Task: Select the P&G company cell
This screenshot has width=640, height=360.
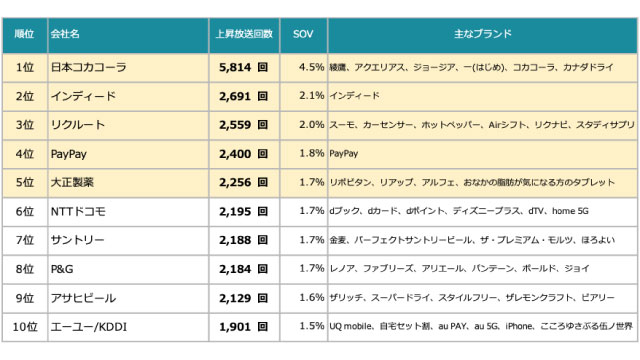Action: [128, 269]
